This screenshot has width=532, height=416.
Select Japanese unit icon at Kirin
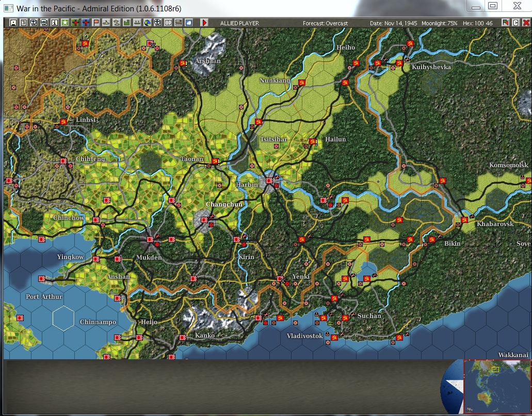pyautogui.click(x=236, y=239)
